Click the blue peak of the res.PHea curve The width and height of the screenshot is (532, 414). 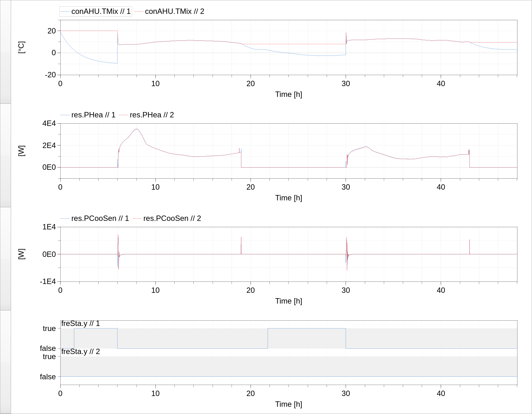(x=136, y=129)
